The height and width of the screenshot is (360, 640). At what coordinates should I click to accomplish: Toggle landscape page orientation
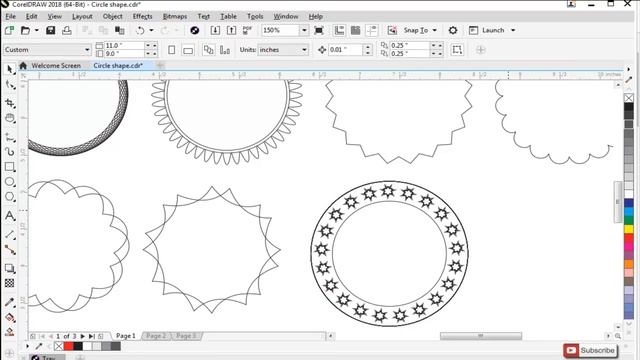pos(188,50)
